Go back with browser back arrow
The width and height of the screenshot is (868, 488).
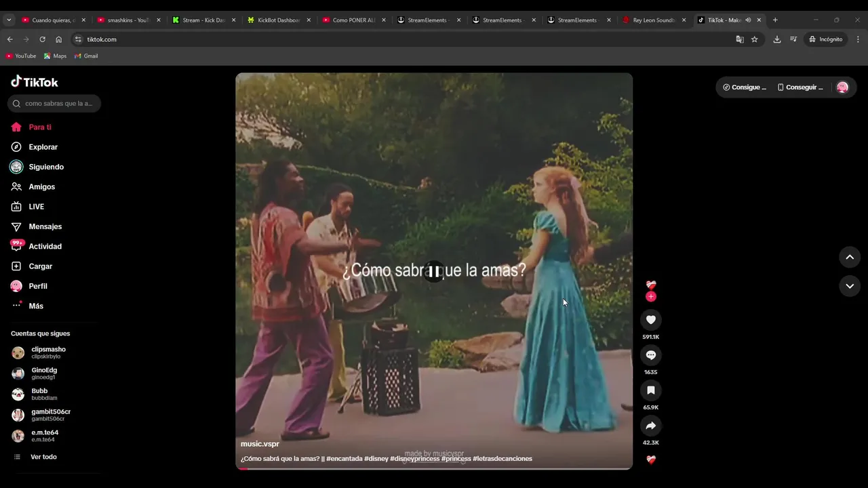[x=9, y=39]
